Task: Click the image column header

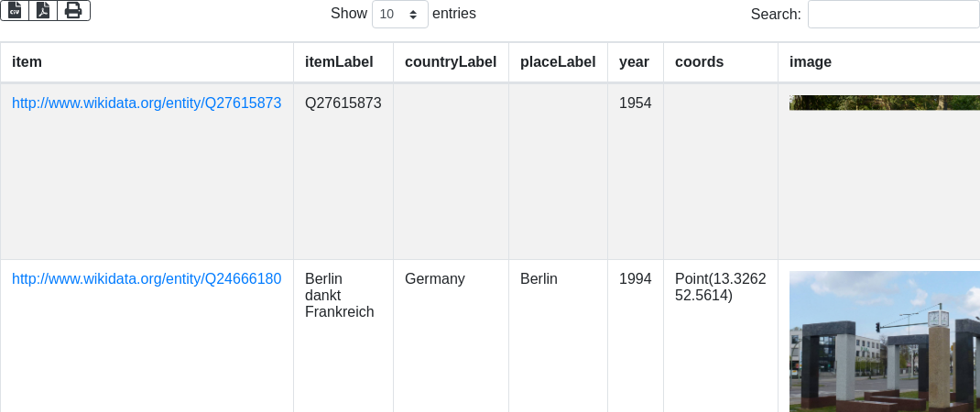Action: (x=811, y=62)
